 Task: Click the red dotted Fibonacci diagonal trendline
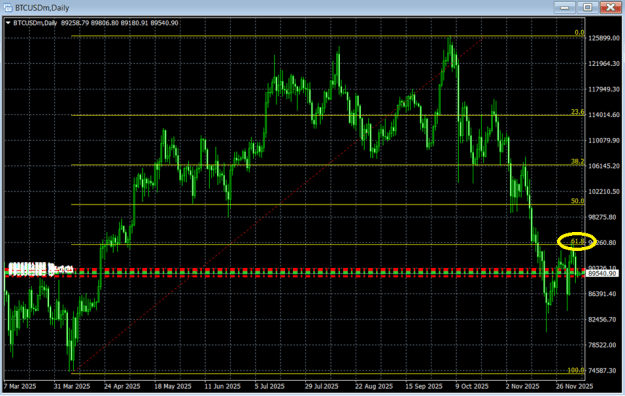279,204
